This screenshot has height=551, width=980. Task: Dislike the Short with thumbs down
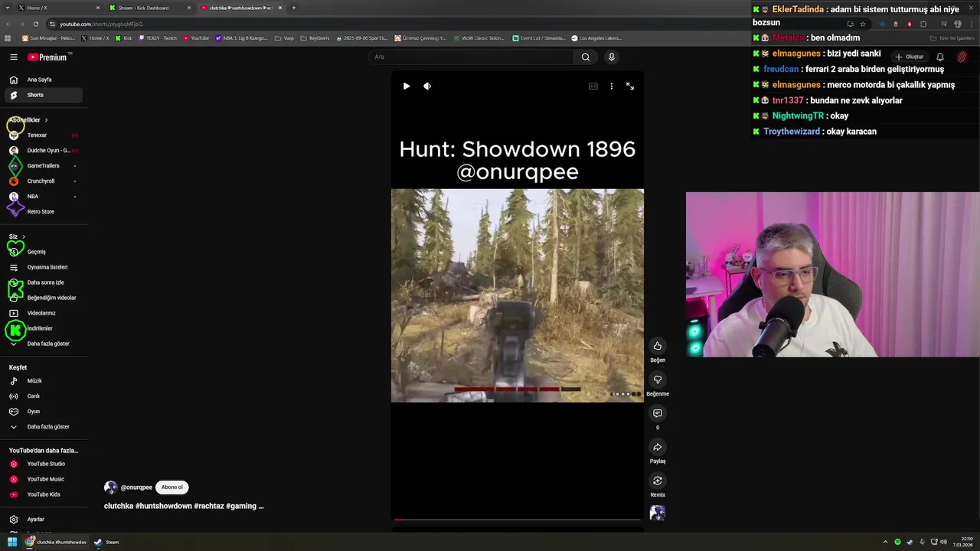tap(658, 380)
